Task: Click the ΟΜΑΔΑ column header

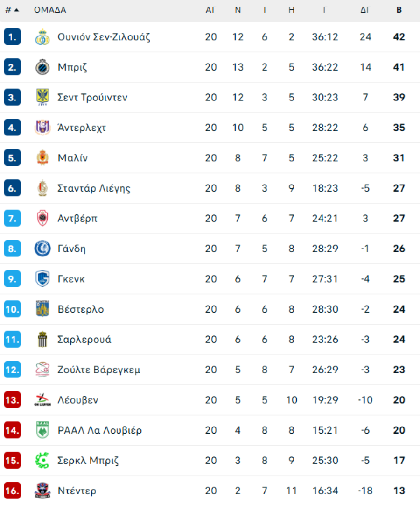Action: [x=50, y=10]
